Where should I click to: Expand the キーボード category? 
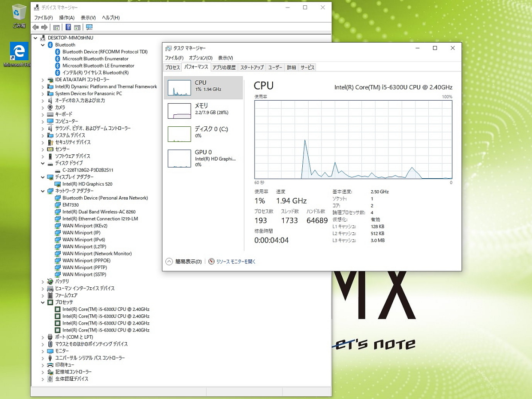(43, 114)
